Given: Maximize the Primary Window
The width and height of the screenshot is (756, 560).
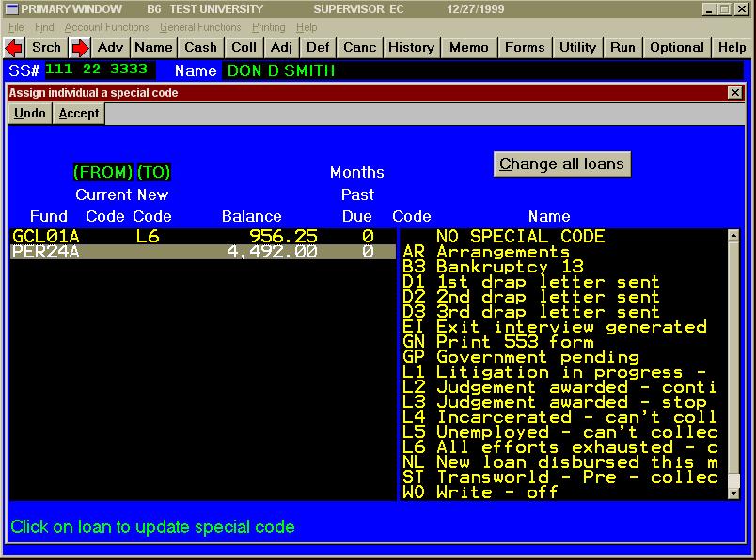Looking at the screenshot, I should pos(725,9).
